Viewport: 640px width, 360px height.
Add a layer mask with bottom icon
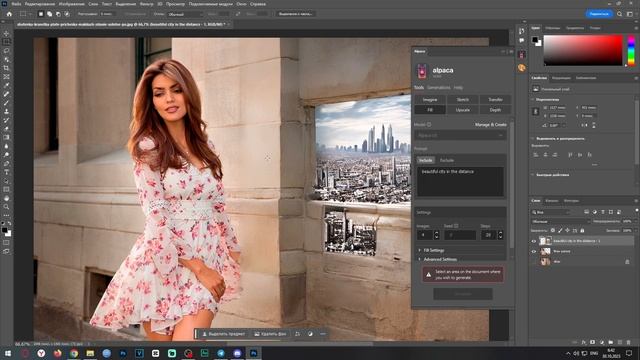point(593,342)
